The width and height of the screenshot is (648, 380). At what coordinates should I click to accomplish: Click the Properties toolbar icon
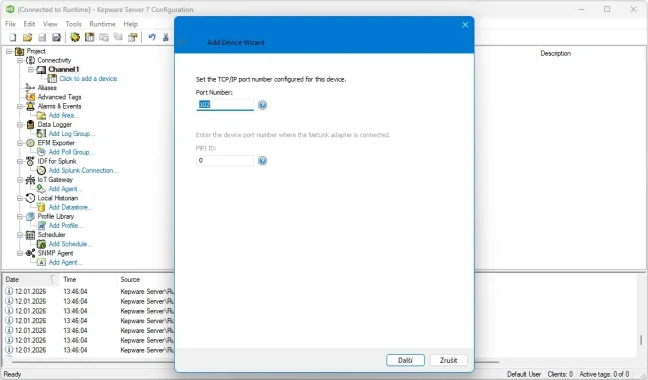coord(132,38)
